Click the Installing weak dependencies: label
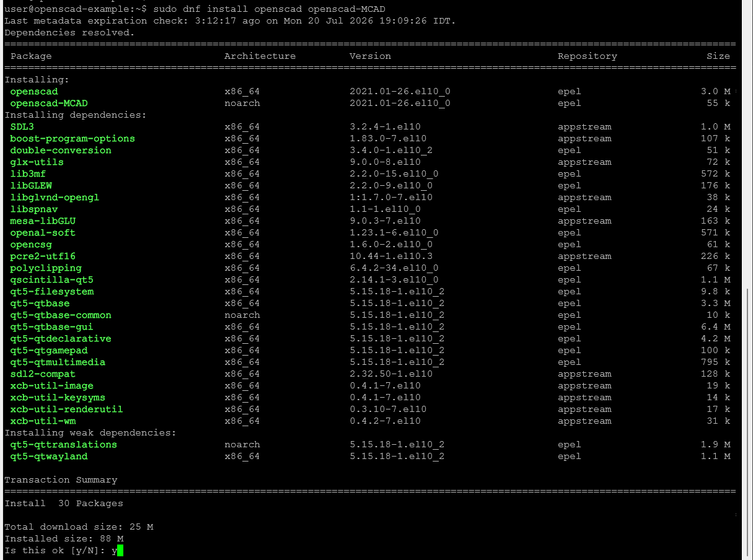Screen dimensions: 753x560 coord(90,433)
